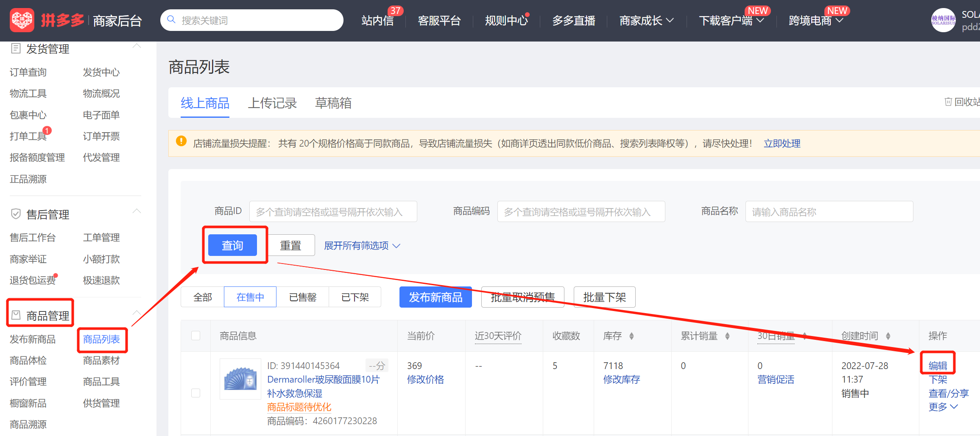Image resolution: width=980 pixels, height=436 pixels.
Task: Open the 回收站 trash icon
Action: click(948, 102)
